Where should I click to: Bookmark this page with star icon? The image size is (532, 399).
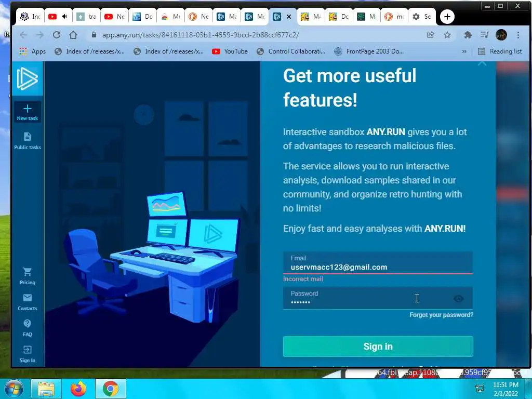(447, 35)
